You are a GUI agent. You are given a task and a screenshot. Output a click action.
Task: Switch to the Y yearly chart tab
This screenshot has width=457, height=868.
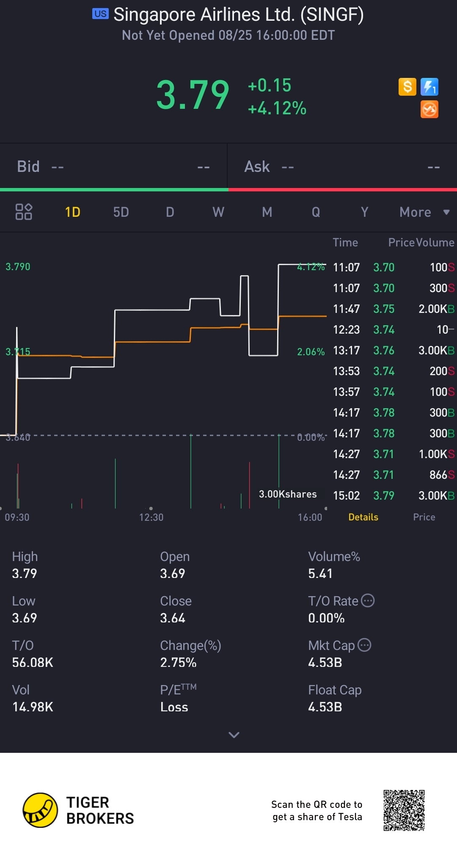[x=364, y=212]
